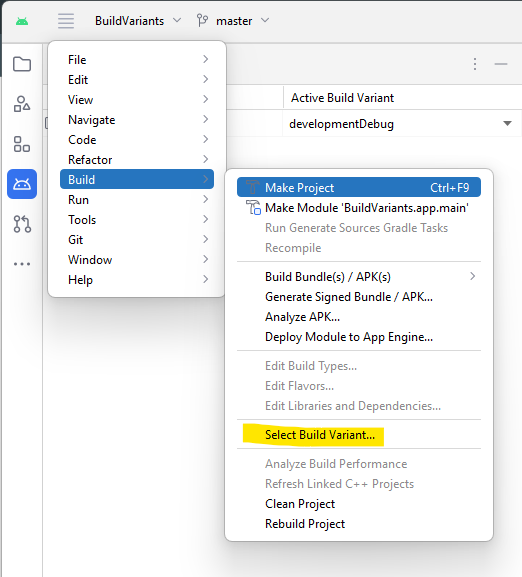Open the Navigate menu
Screen dimensions: 522x577
click(137, 120)
